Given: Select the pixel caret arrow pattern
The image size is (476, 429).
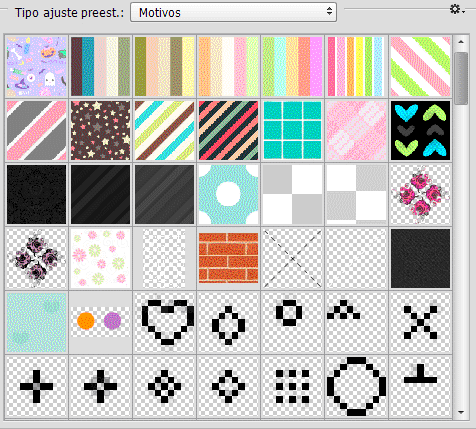Looking at the screenshot, I should tap(356, 322).
